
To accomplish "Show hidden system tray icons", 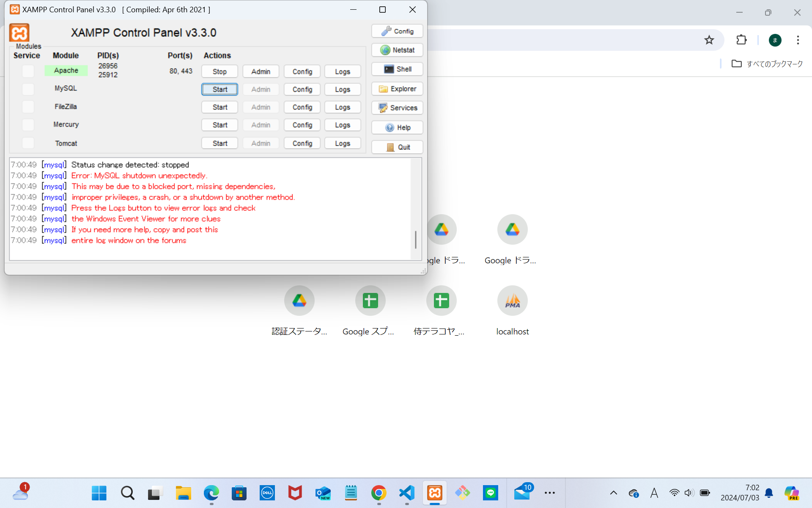I will pyautogui.click(x=613, y=493).
